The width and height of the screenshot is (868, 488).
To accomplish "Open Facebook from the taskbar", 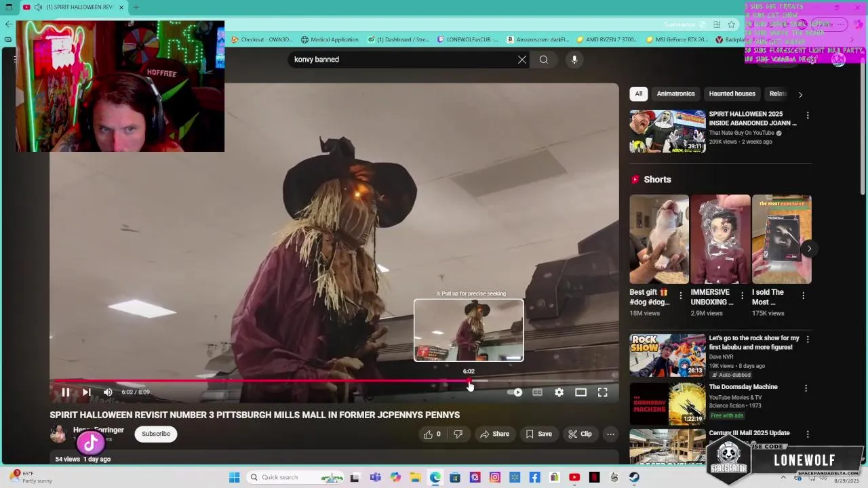I will point(534,477).
